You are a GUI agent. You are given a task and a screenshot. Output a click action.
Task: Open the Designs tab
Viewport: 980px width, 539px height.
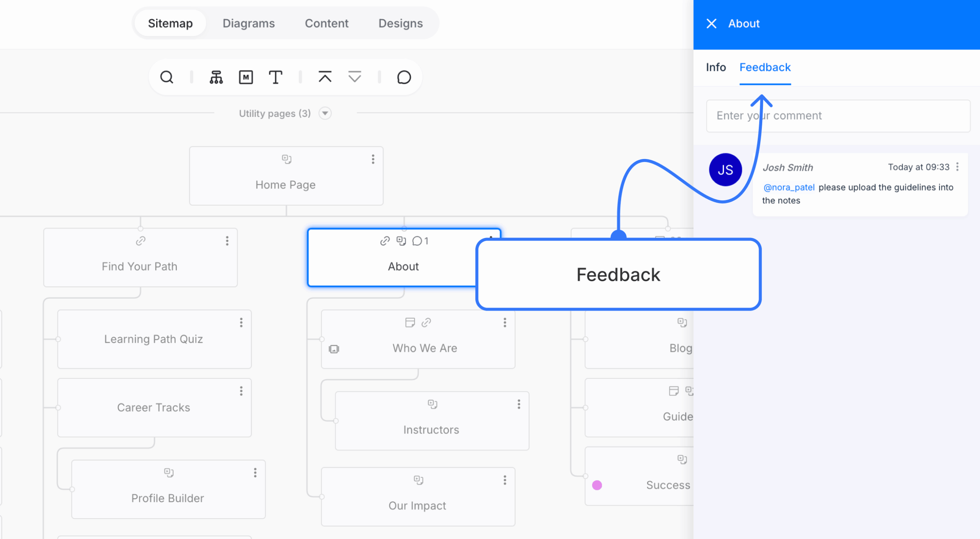coord(400,23)
